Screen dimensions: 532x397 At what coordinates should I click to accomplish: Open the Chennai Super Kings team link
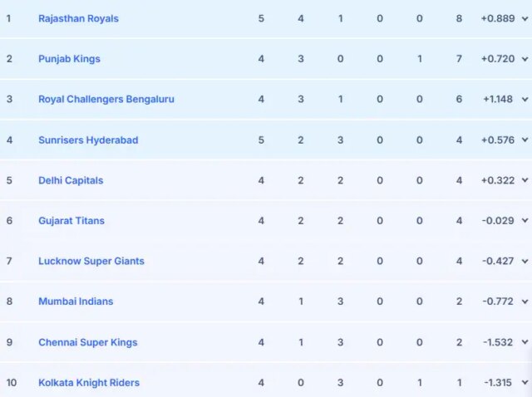tap(88, 342)
